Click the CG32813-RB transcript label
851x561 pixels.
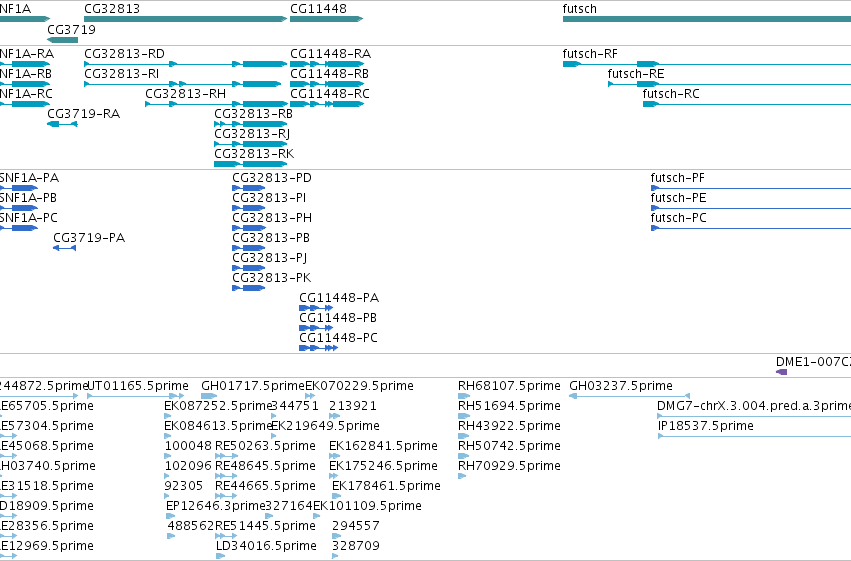click(253, 114)
